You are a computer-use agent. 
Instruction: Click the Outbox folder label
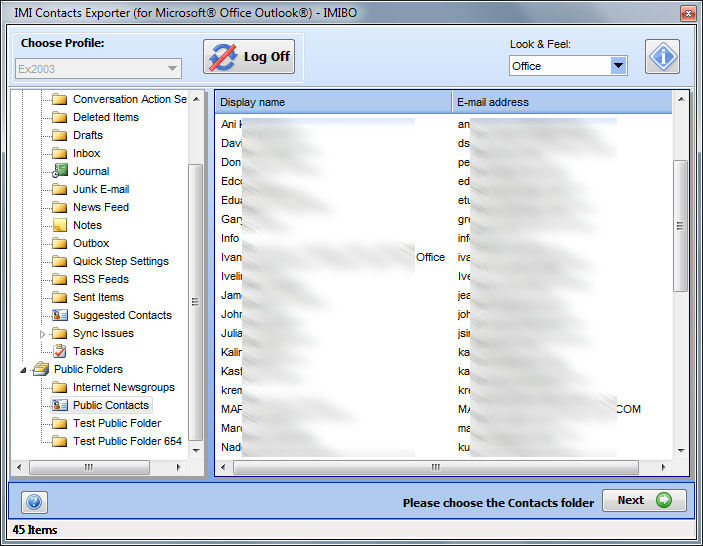point(91,243)
